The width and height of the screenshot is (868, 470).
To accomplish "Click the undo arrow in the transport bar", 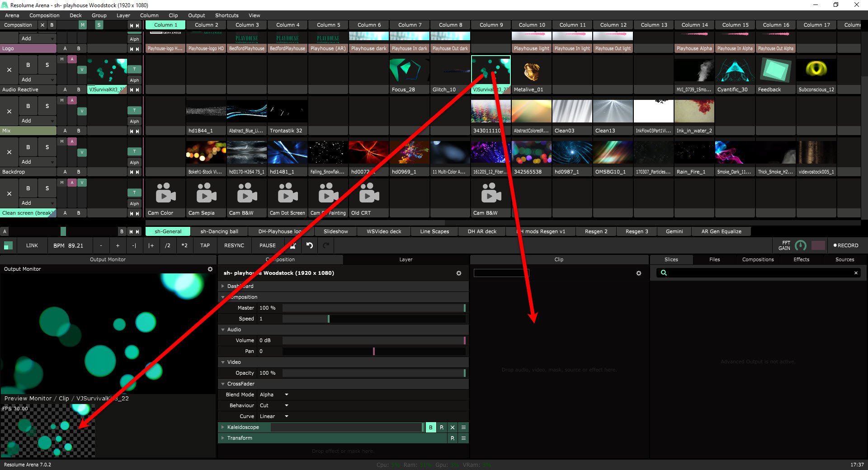I will pos(310,245).
